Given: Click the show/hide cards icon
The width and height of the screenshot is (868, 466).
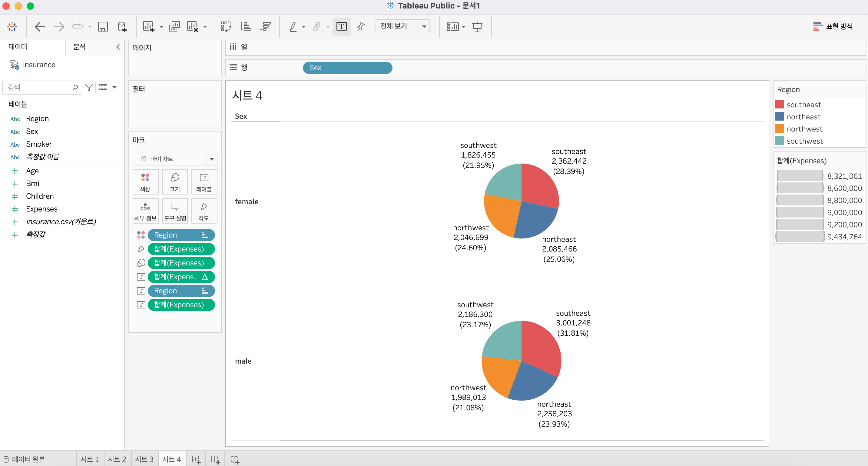Looking at the screenshot, I should coord(452,26).
